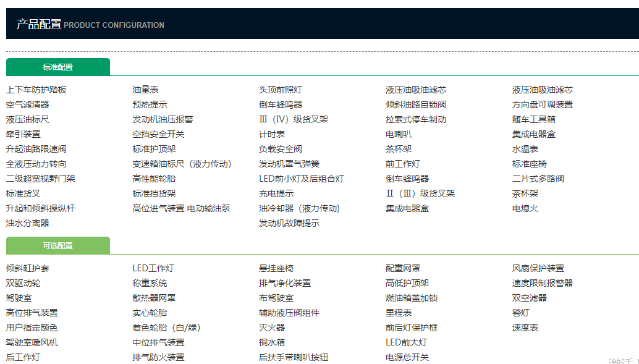
Task: Select 二级超宽视野门架 item
Action: coord(41,179)
